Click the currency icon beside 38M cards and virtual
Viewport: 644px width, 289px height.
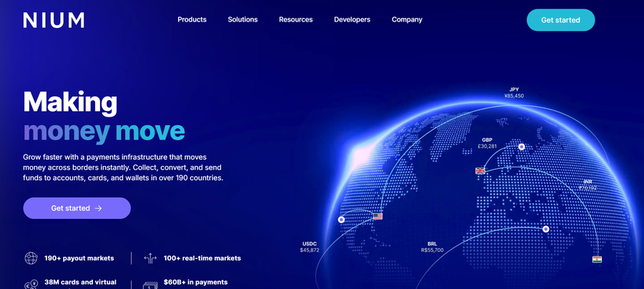point(31,285)
